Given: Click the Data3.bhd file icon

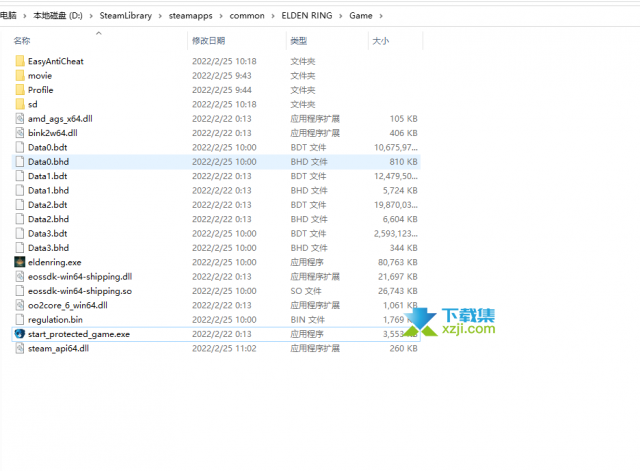Looking at the screenshot, I should click(20, 248).
